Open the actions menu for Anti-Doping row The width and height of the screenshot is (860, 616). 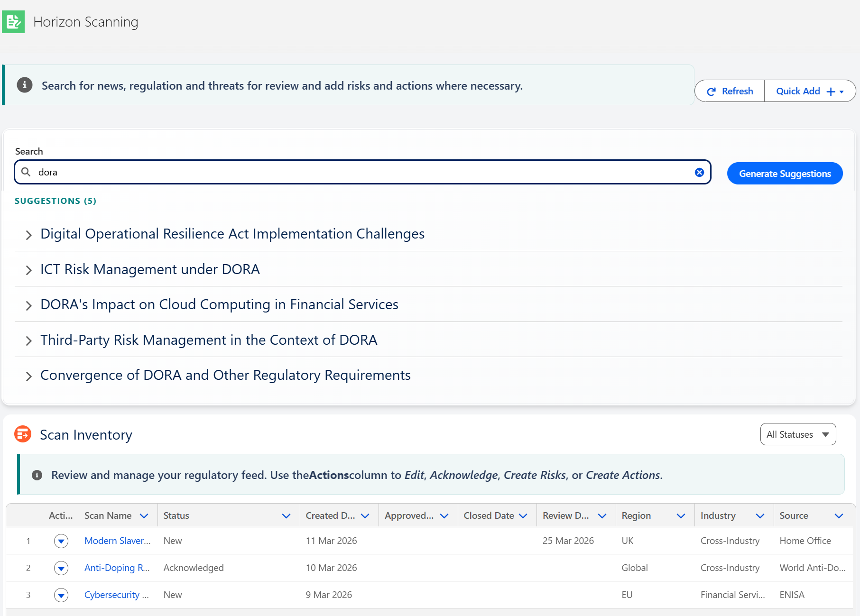(61, 568)
